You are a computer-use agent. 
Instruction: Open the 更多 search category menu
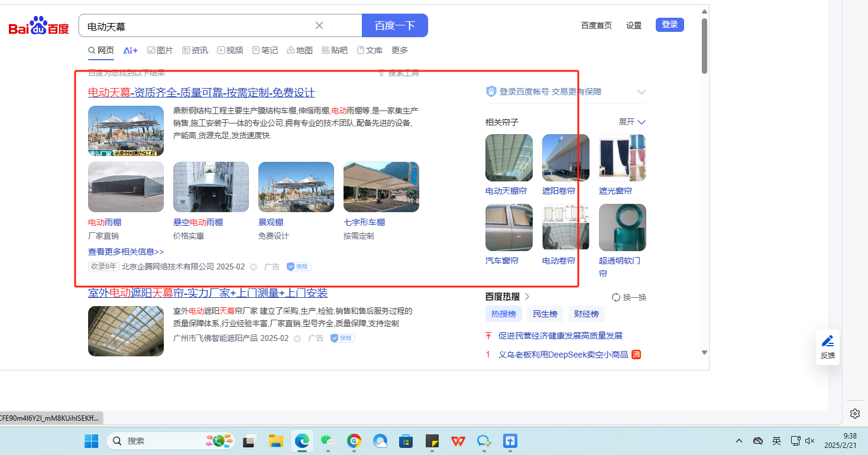tap(400, 50)
